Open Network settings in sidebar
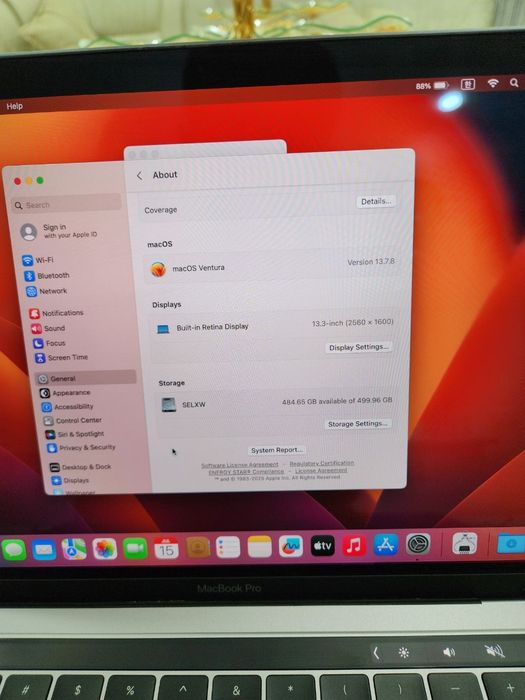The image size is (525, 700). [47, 291]
